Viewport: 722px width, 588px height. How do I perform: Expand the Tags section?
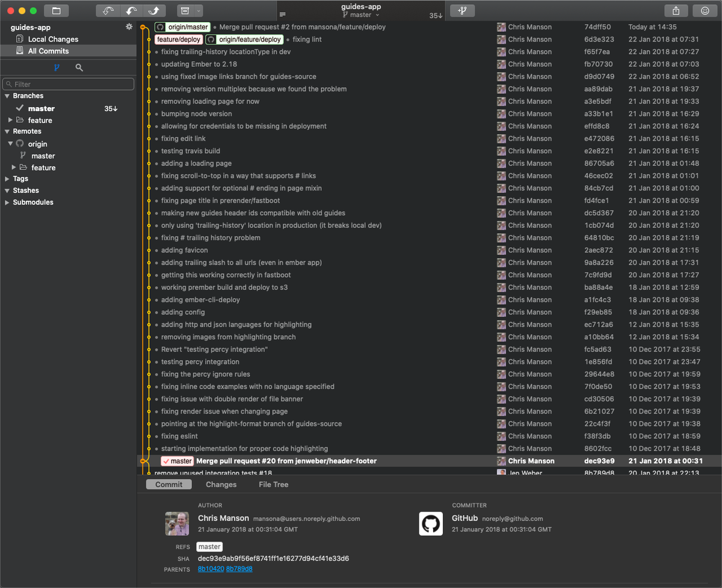click(x=7, y=179)
